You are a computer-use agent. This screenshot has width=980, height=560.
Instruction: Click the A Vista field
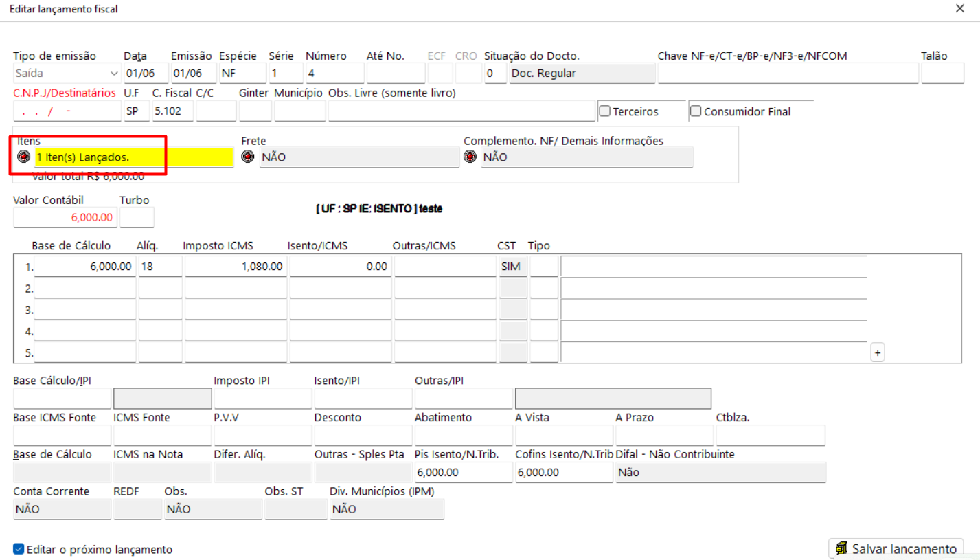point(564,436)
